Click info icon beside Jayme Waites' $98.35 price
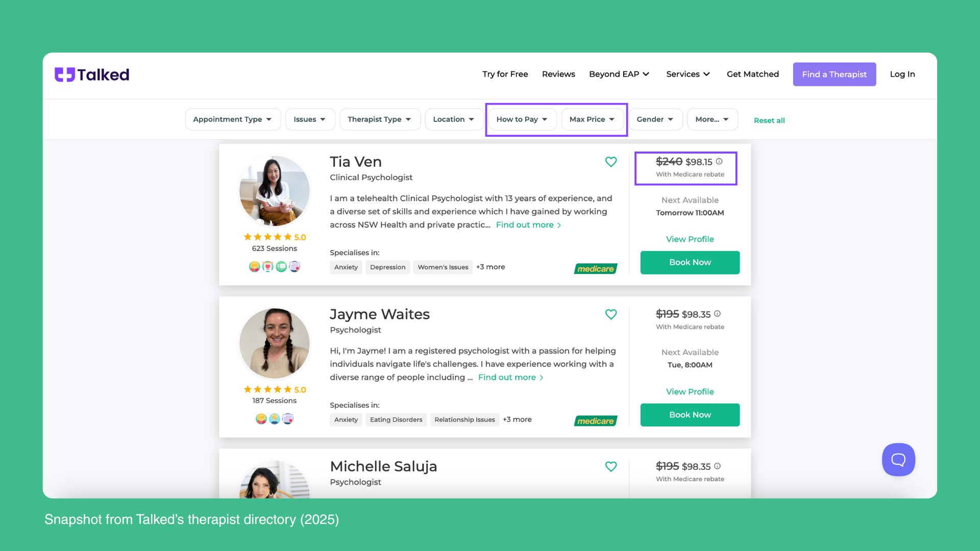This screenshot has width=980, height=551. (x=717, y=314)
